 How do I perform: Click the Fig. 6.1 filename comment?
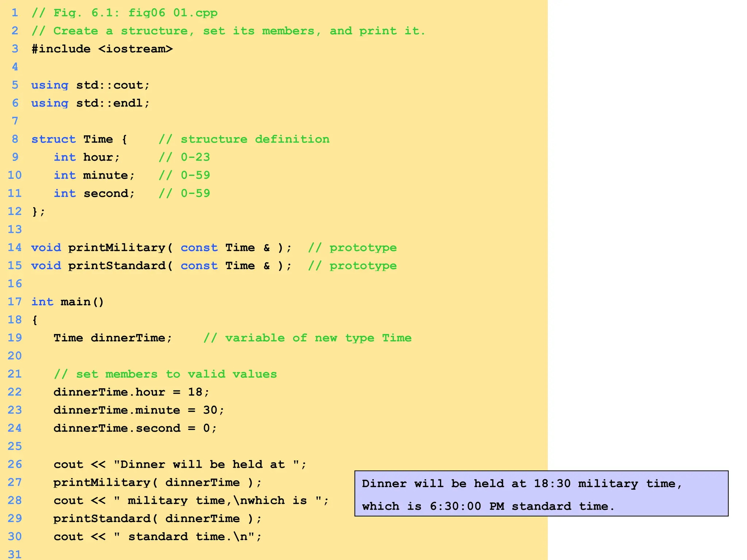tap(125, 13)
